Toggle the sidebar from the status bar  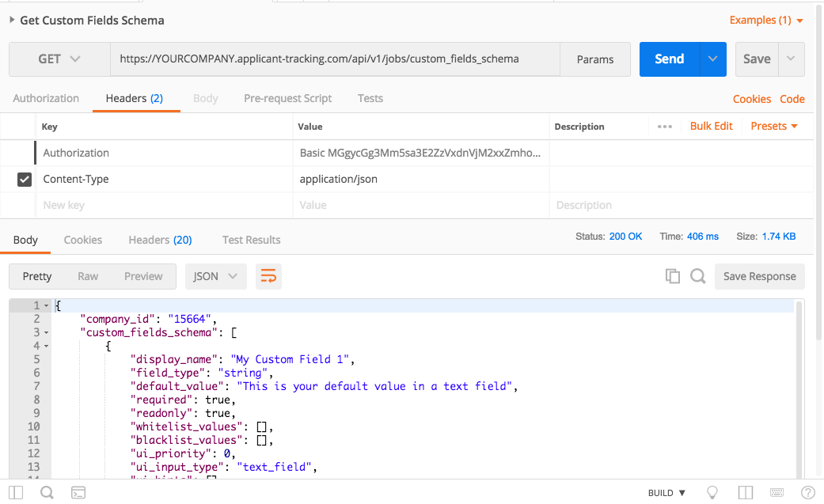click(x=16, y=492)
